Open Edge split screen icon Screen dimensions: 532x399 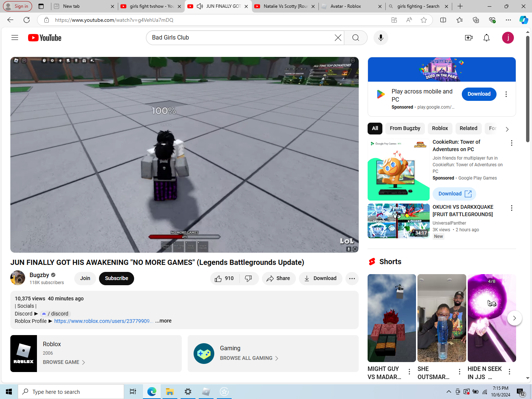point(443,20)
